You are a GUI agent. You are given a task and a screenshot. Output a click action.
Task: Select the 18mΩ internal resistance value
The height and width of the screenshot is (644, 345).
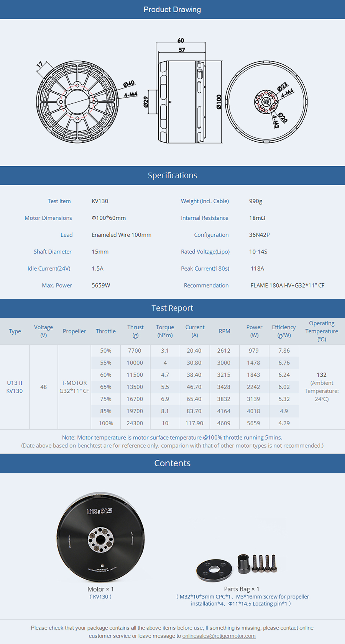[x=257, y=218]
